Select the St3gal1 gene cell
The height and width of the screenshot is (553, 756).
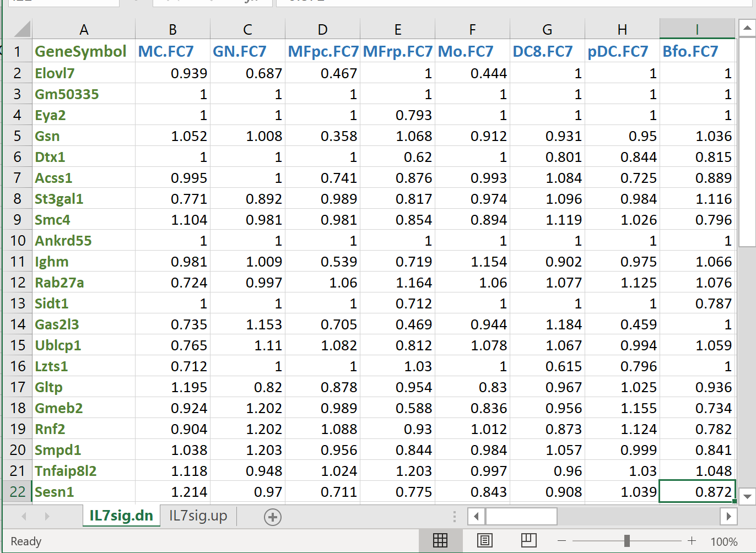(84, 199)
